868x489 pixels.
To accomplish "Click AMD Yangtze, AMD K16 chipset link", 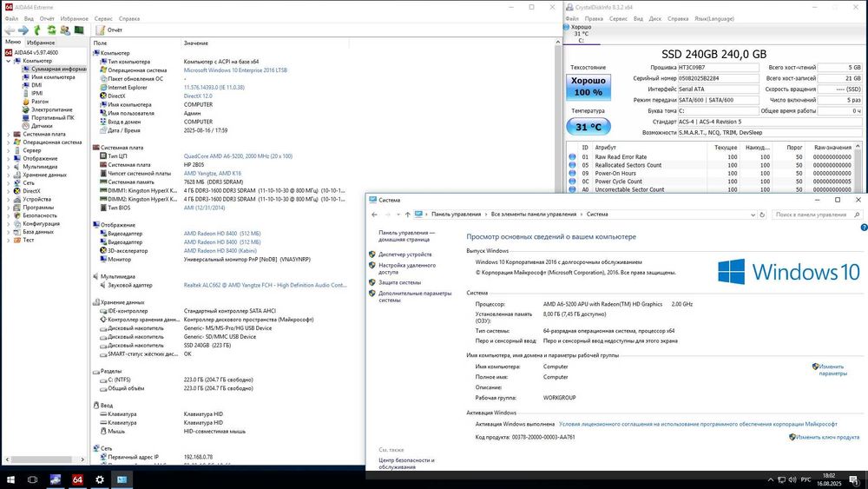I will pos(213,174).
